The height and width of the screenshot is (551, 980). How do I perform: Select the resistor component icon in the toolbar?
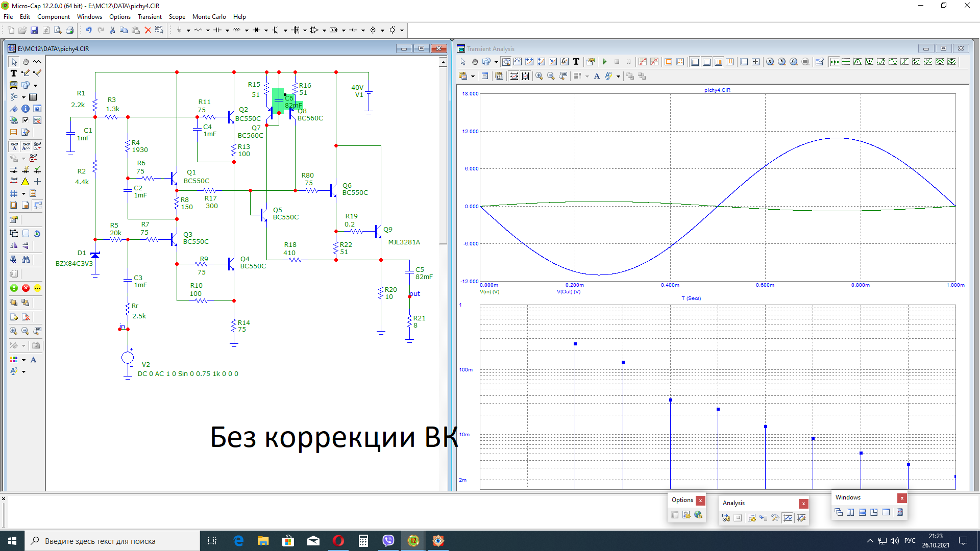click(198, 30)
